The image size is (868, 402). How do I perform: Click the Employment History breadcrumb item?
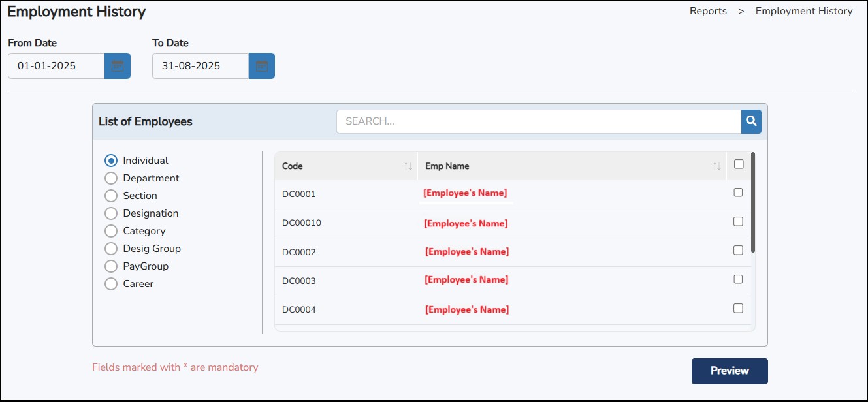(x=804, y=11)
